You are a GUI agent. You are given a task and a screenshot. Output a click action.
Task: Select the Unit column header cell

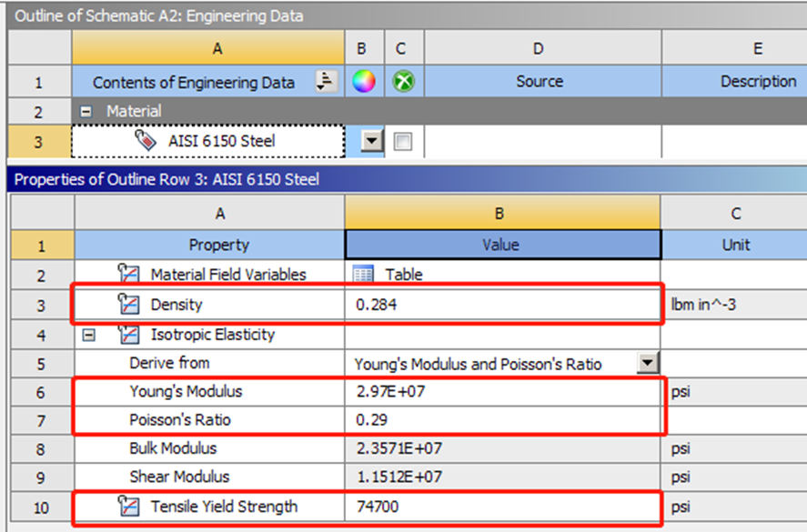[734, 245]
